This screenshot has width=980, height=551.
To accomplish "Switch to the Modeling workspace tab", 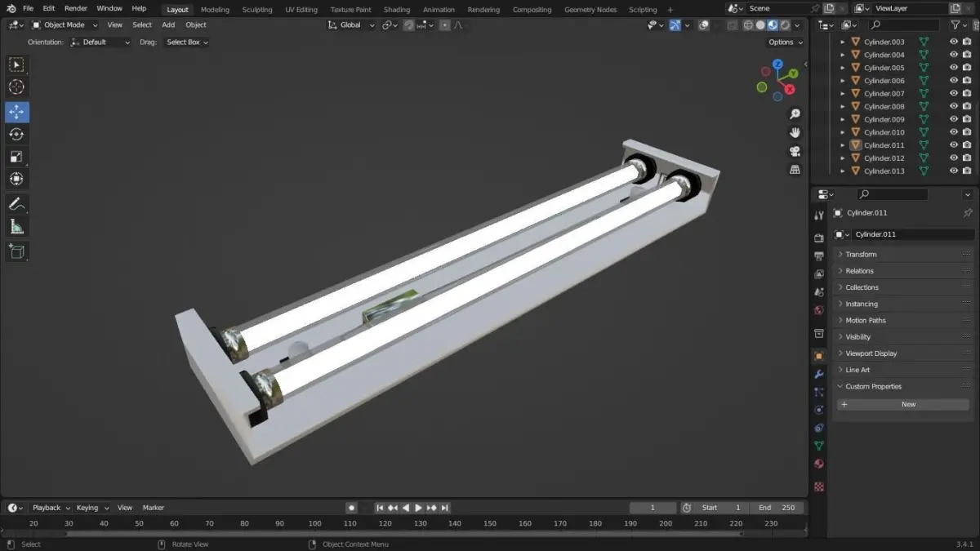I will tap(216, 10).
